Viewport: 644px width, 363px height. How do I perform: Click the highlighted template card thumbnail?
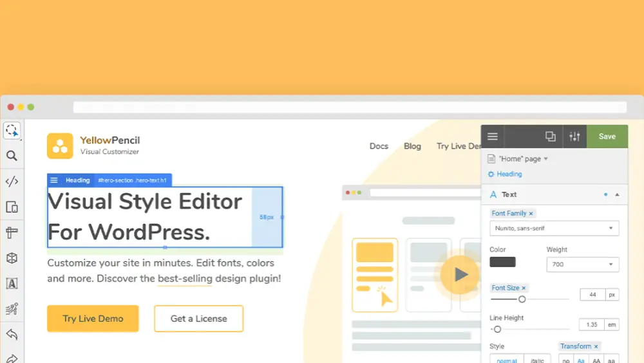(375, 275)
